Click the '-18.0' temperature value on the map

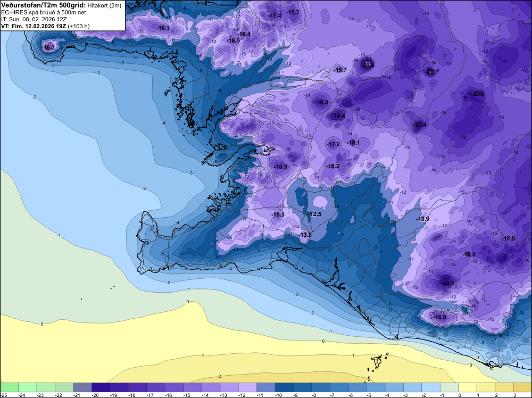pos(469,254)
